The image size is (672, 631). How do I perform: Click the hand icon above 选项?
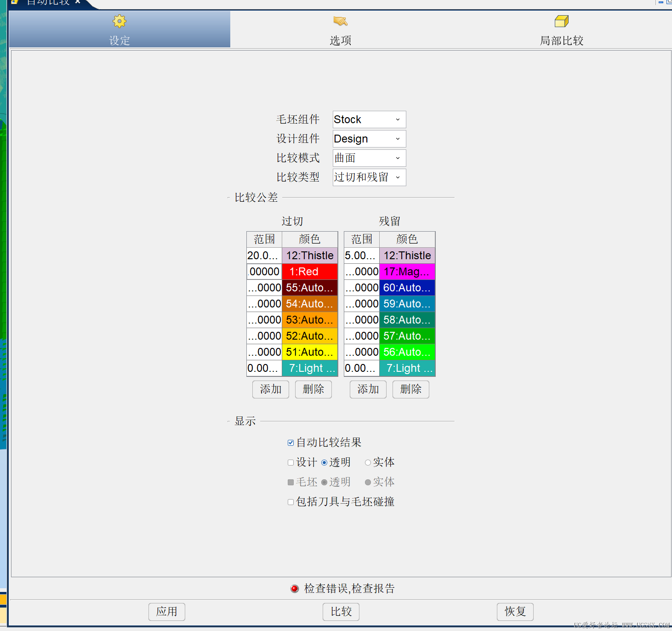point(340,21)
